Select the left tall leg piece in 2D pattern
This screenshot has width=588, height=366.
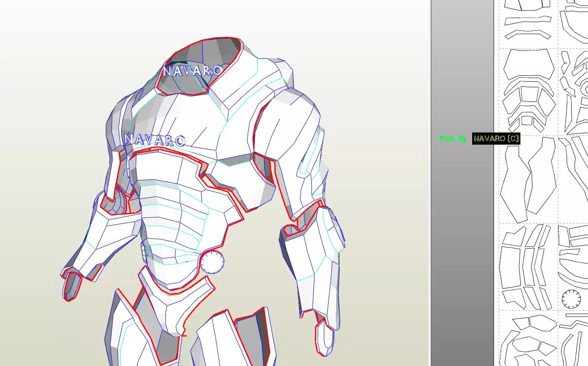tap(515, 184)
